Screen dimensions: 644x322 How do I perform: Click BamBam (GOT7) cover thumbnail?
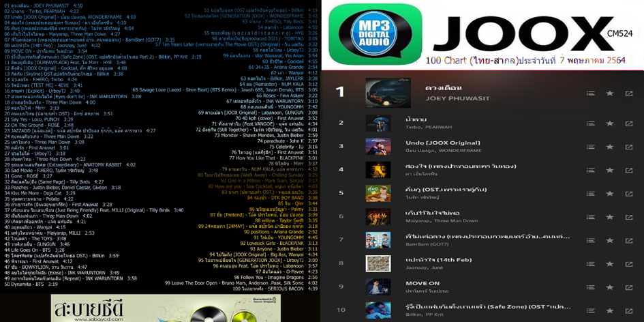[x=378, y=240]
